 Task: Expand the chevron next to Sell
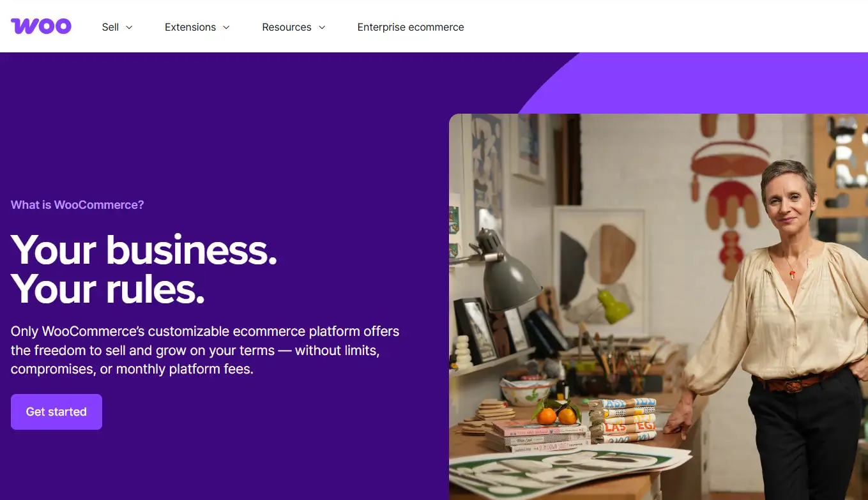click(x=129, y=27)
